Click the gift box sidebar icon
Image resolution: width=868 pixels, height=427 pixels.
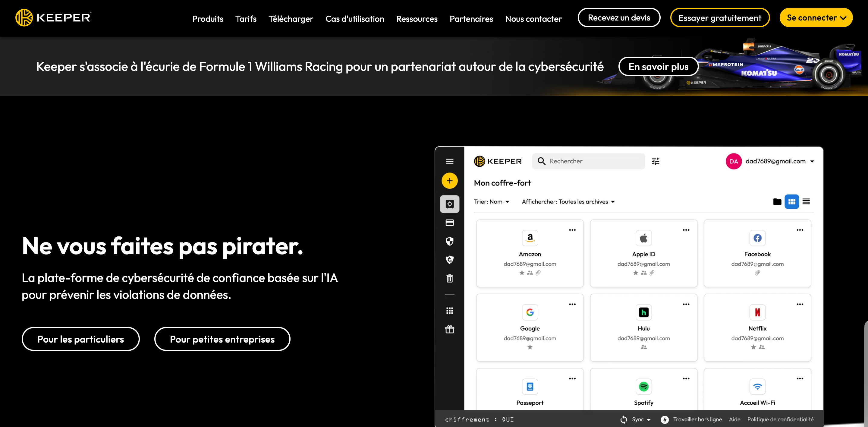[449, 329]
